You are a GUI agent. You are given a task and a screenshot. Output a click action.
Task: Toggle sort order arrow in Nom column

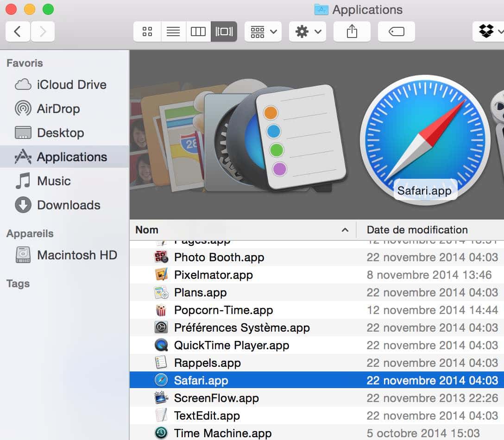(x=345, y=230)
